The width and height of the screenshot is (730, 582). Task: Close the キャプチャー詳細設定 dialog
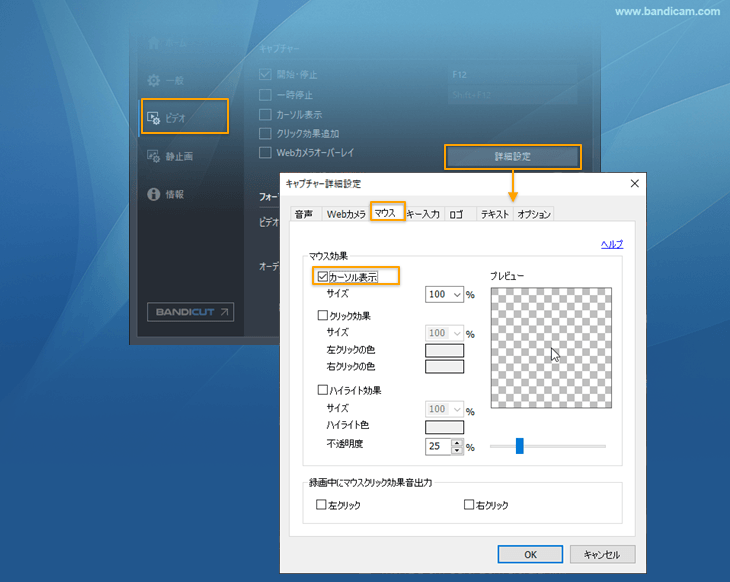point(635,183)
